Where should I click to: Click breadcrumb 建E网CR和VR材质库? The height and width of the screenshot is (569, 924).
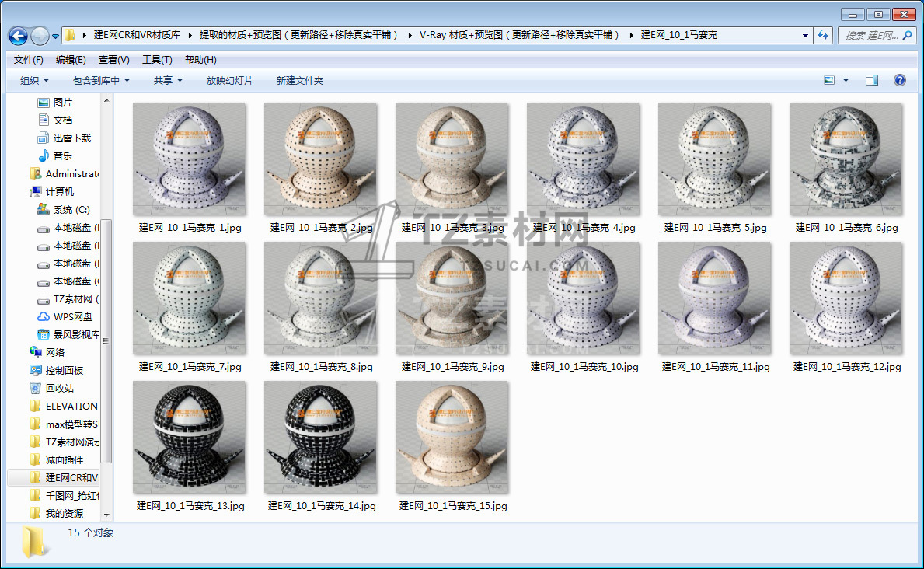(138, 35)
